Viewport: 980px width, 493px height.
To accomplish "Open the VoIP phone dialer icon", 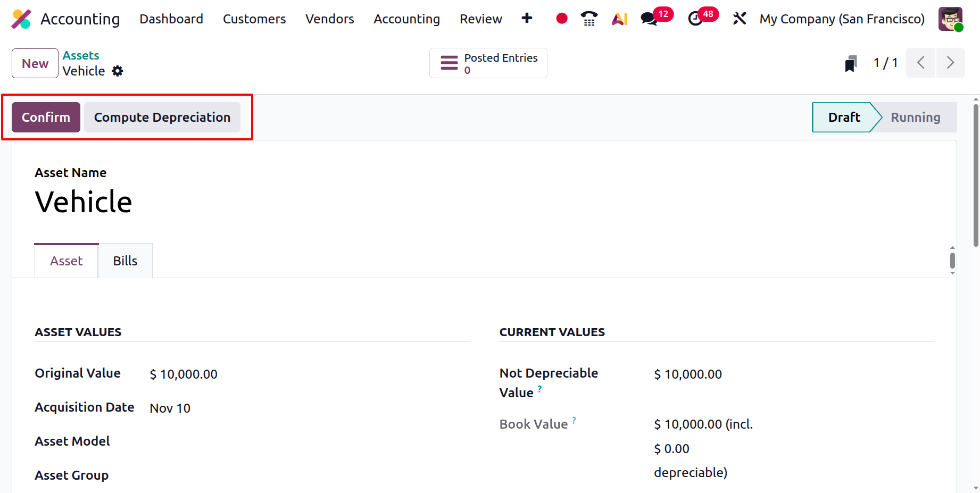I will (589, 19).
